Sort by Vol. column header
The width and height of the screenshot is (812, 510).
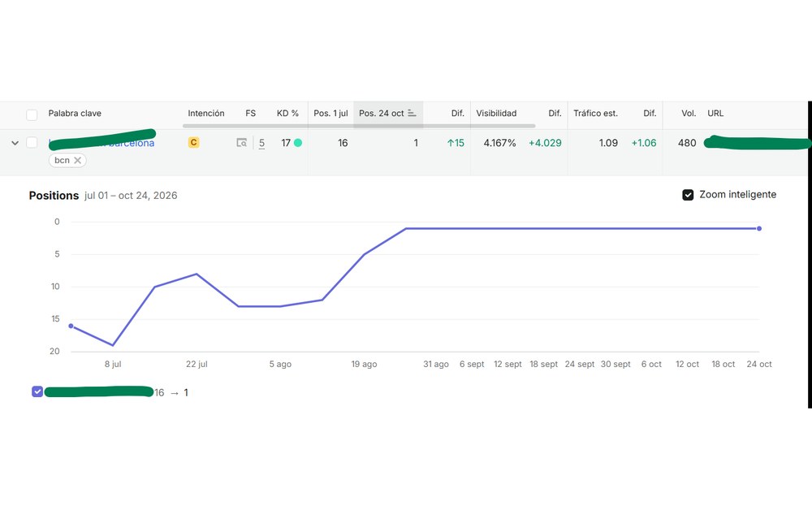click(x=689, y=114)
